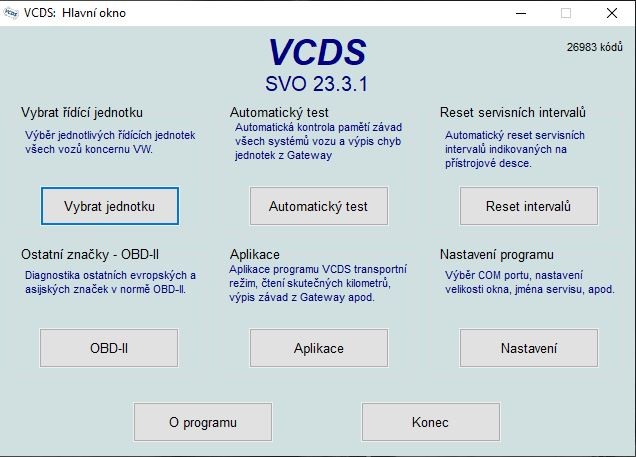Click the description about koncernu VW

(x=110, y=142)
